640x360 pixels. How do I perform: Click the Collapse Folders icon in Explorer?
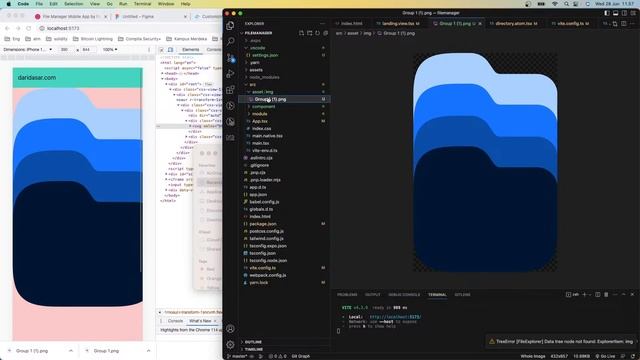pyautogui.click(x=325, y=33)
